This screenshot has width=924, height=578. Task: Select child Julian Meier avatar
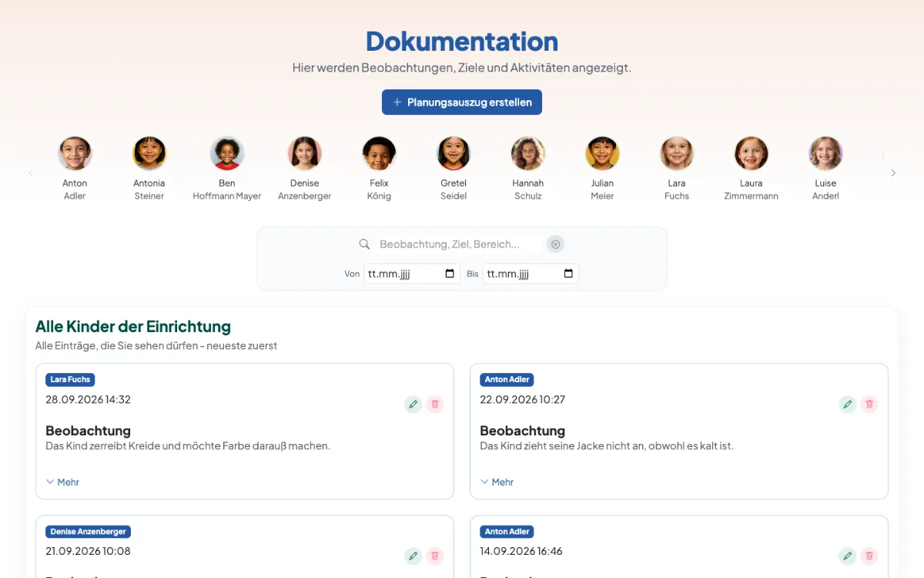click(x=602, y=153)
